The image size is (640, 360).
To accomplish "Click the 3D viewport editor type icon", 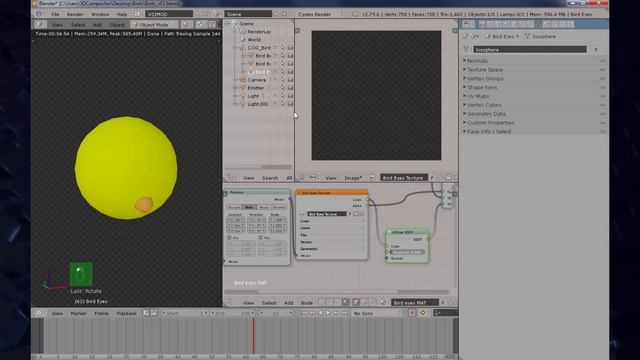I will 40,25.
